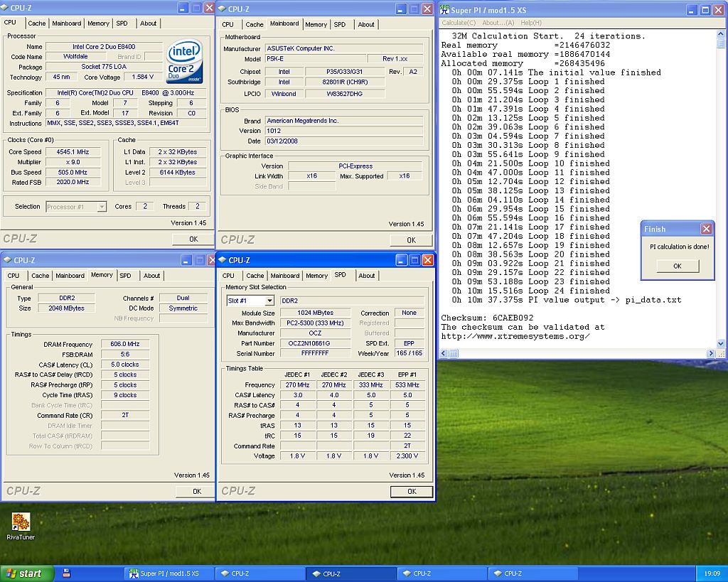Click OK in the Finish dialog
728x582 pixels.
[x=678, y=266]
